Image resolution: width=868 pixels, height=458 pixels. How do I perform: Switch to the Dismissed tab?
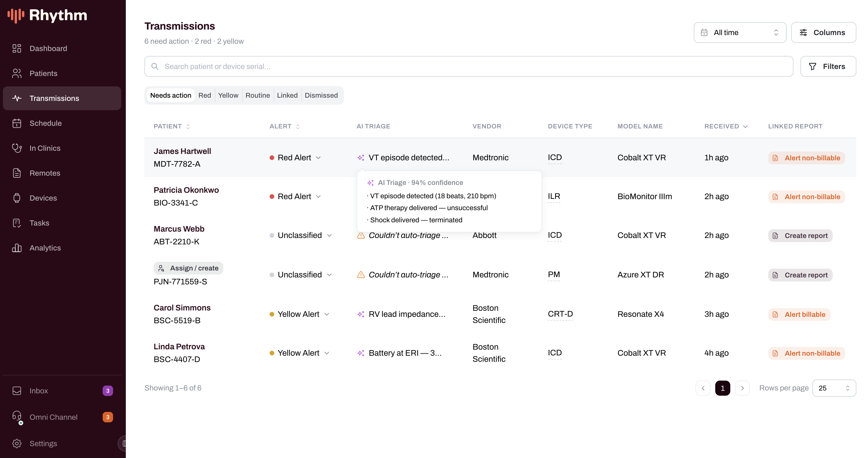321,95
